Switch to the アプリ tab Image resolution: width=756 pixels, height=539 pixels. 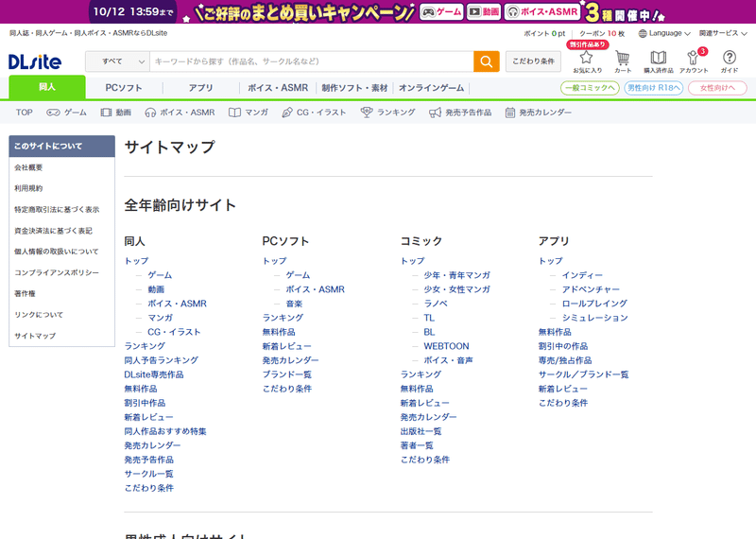click(200, 88)
